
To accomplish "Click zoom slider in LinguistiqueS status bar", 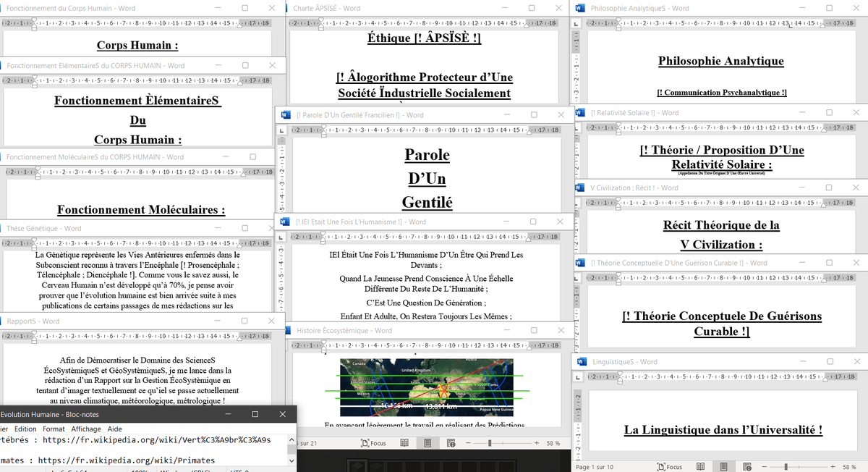I will (799, 467).
